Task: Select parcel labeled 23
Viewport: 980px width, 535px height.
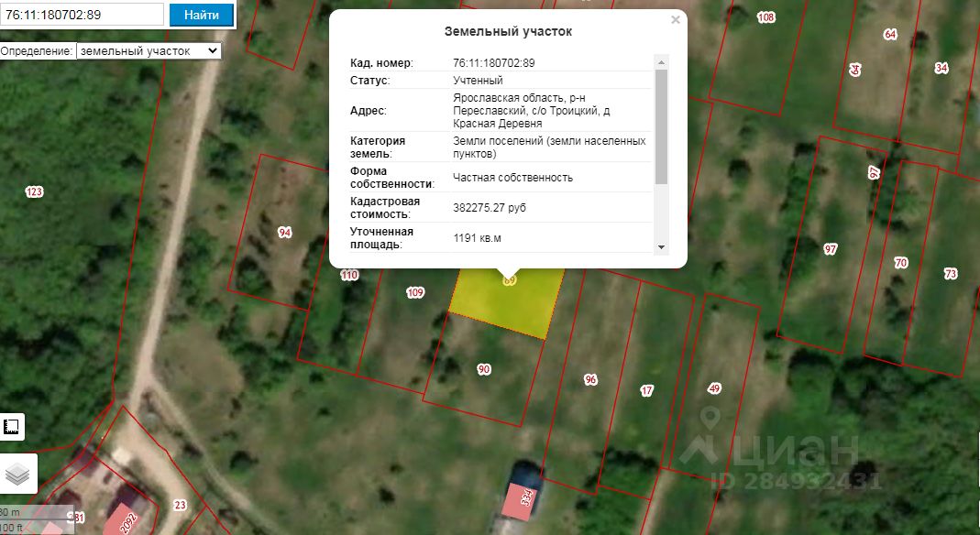Action: (180, 505)
